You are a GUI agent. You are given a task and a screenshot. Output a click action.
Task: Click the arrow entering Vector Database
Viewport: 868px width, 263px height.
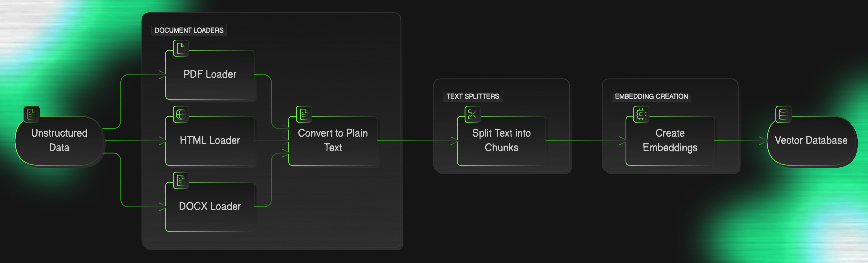tap(762, 141)
